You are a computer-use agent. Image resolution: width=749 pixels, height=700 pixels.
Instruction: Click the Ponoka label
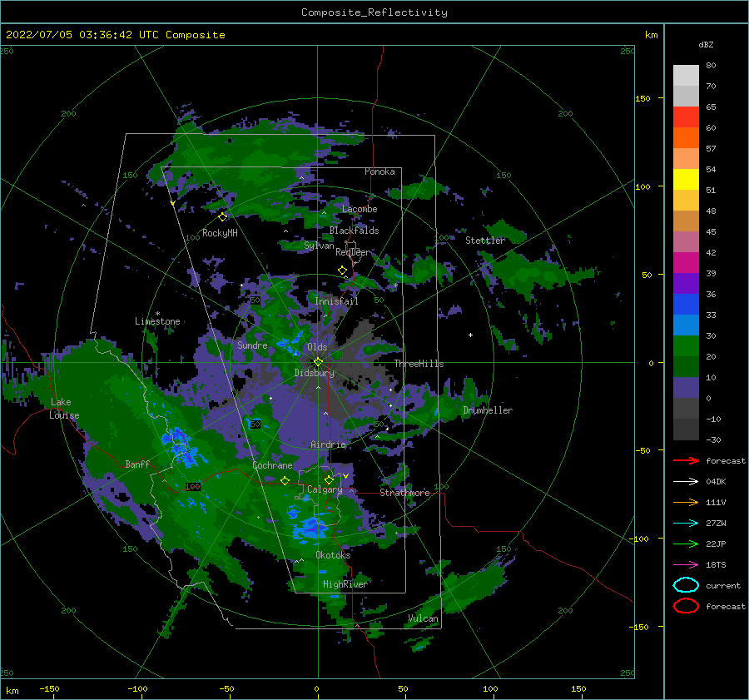[x=379, y=171]
